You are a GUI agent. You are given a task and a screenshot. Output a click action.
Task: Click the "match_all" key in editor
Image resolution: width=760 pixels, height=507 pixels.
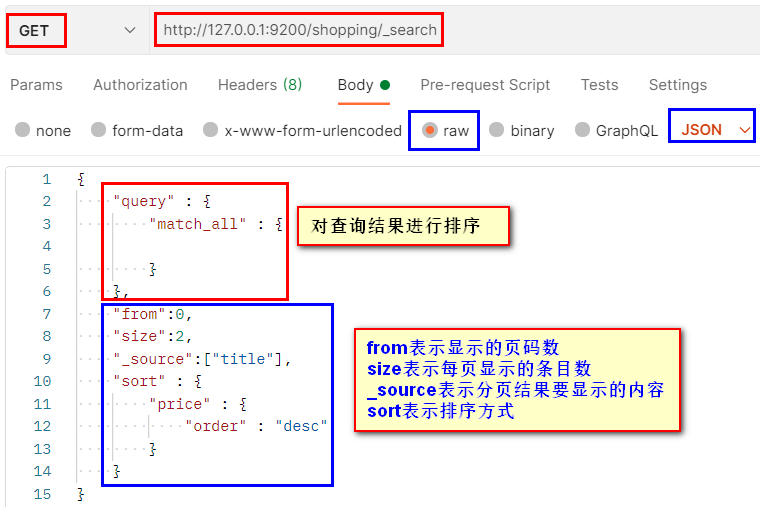pos(197,224)
